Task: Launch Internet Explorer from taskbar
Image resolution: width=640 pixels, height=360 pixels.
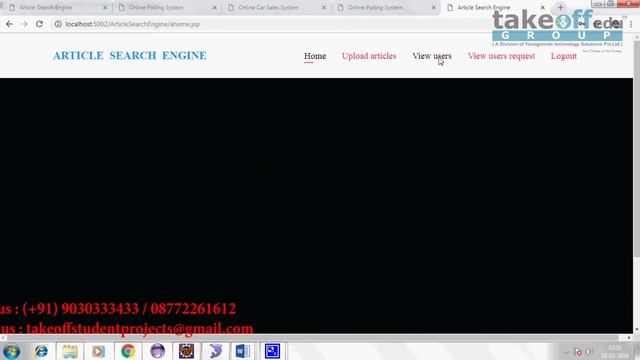Action: coord(41,351)
